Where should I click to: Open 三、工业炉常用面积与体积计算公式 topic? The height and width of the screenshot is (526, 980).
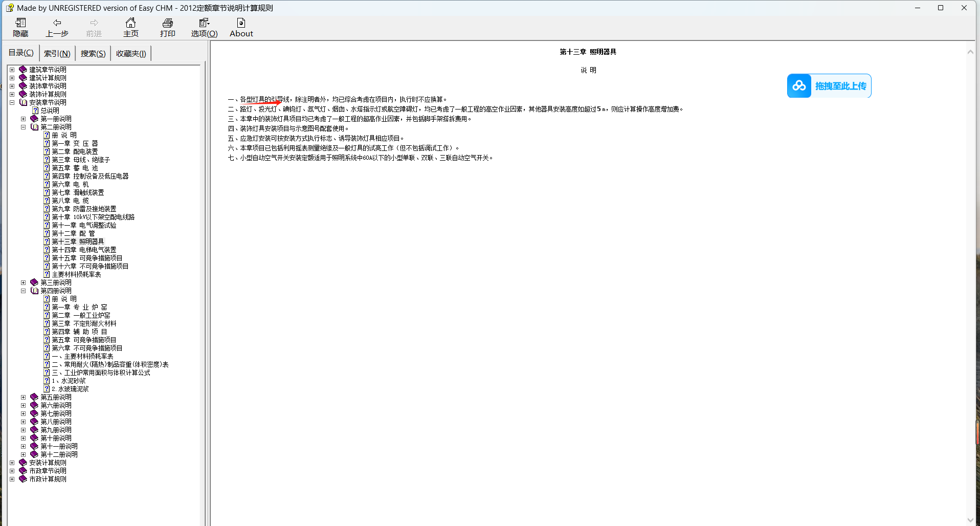pos(101,372)
